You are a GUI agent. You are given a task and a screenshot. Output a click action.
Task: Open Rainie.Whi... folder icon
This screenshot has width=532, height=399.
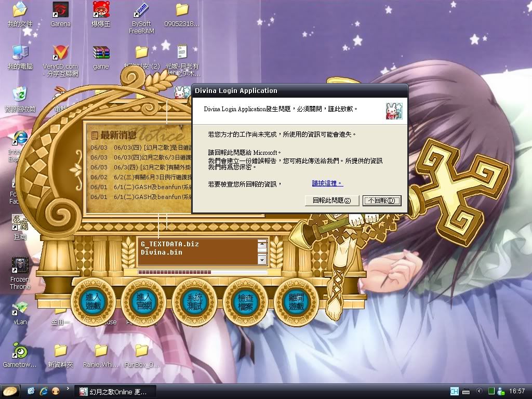coord(101,355)
